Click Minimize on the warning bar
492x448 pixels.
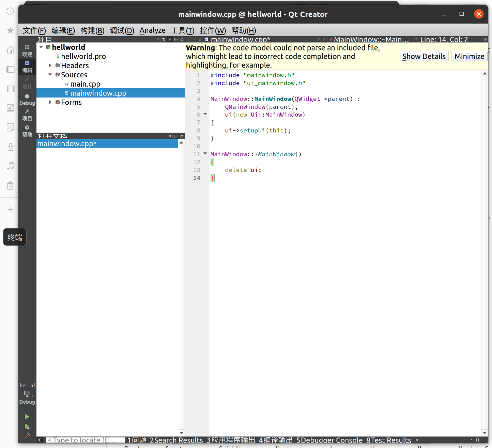[469, 56]
